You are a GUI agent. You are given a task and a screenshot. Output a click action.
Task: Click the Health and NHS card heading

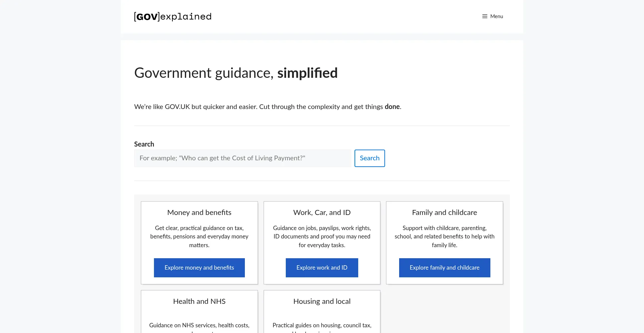pos(199,301)
